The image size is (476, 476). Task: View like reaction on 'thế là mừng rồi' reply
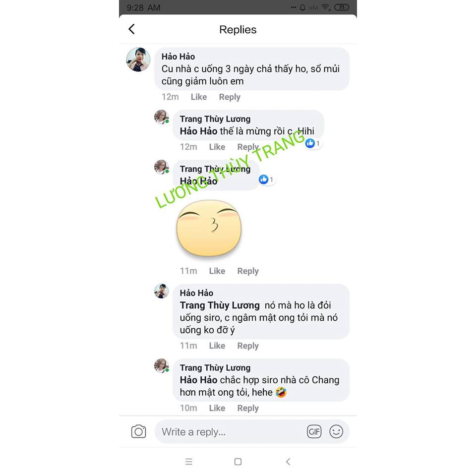coord(313,143)
